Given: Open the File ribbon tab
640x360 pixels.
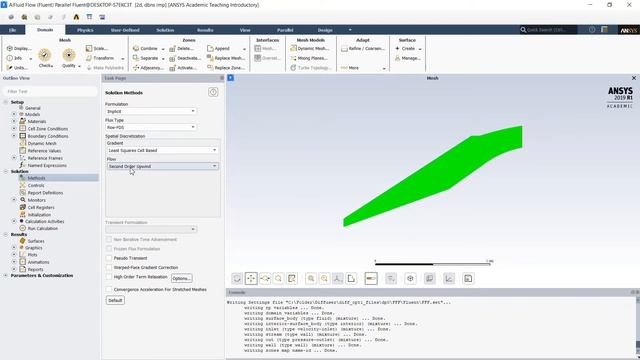Looking at the screenshot, I should pyautogui.click(x=13, y=30).
